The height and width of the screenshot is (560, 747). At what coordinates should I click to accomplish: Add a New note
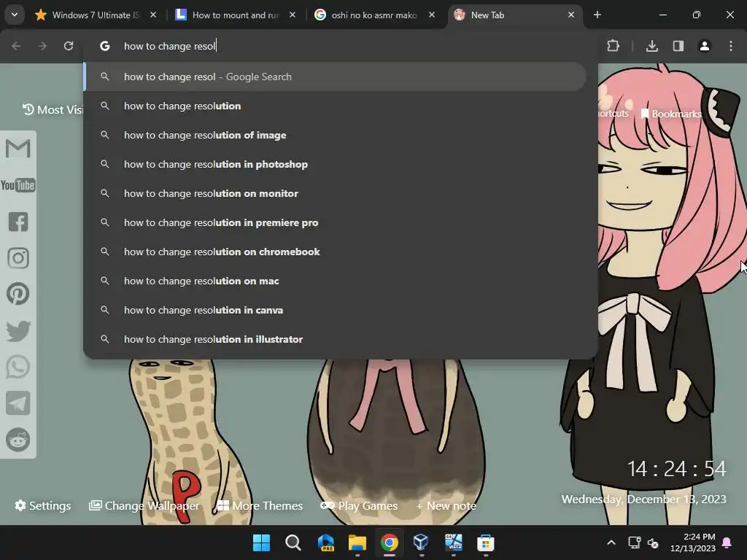point(446,505)
